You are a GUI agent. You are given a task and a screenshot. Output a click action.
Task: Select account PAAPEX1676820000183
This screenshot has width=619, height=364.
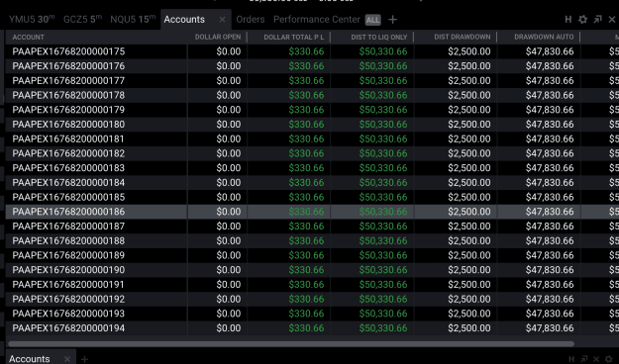(x=68, y=168)
